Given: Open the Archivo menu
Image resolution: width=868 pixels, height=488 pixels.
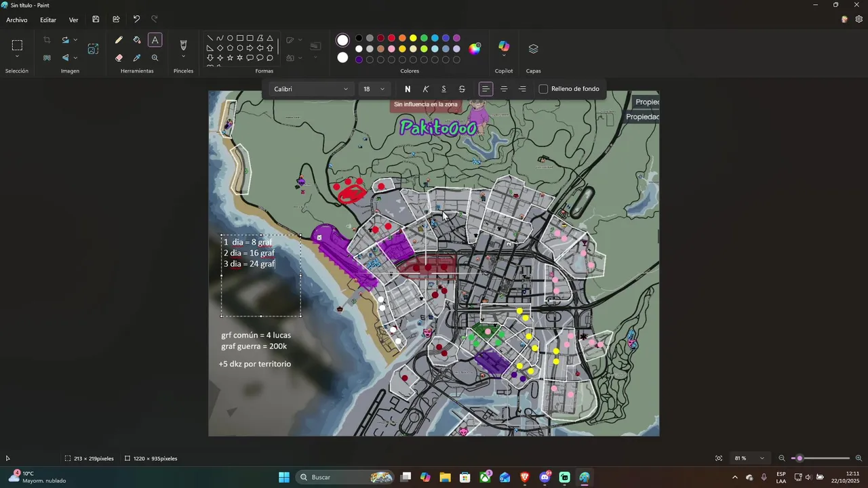Looking at the screenshot, I should (17, 20).
